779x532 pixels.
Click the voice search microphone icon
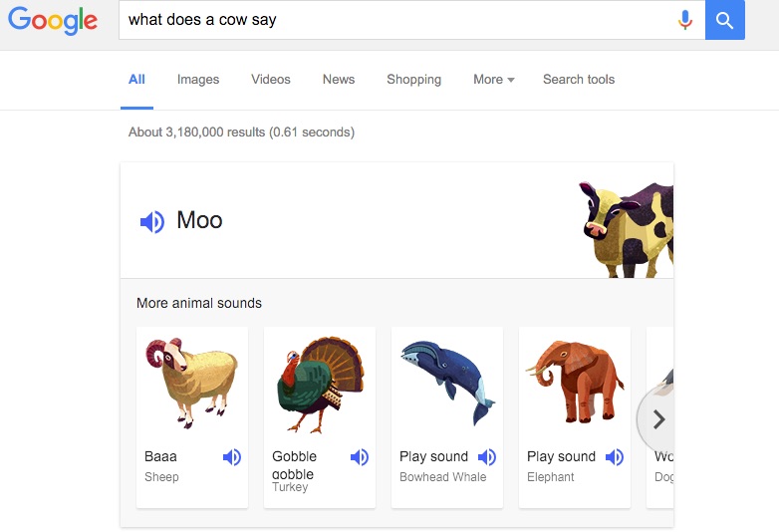[685, 20]
